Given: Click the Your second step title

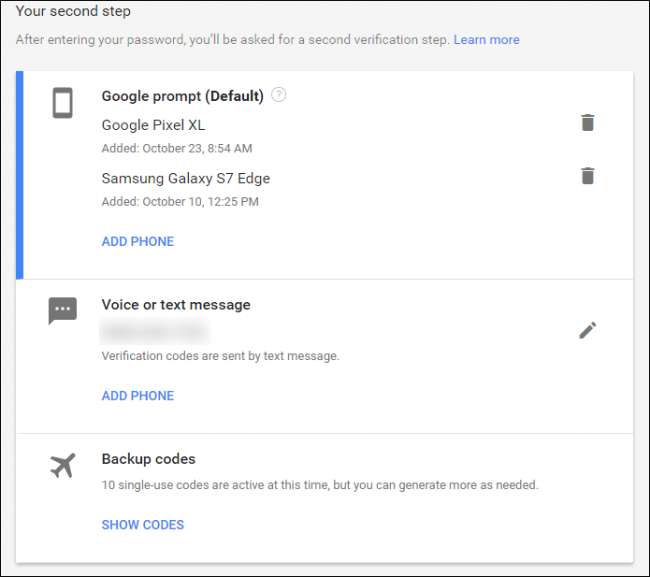Looking at the screenshot, I should click(x=73, y=12).
